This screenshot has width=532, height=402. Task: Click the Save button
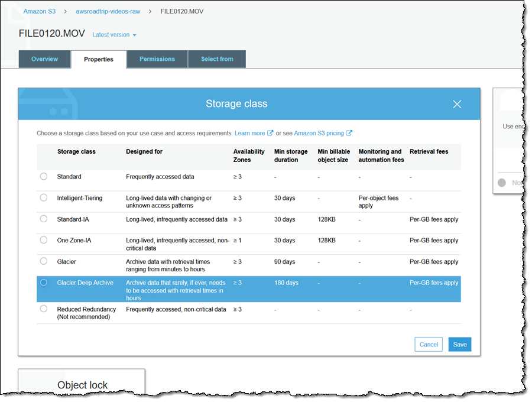[460, 344]
